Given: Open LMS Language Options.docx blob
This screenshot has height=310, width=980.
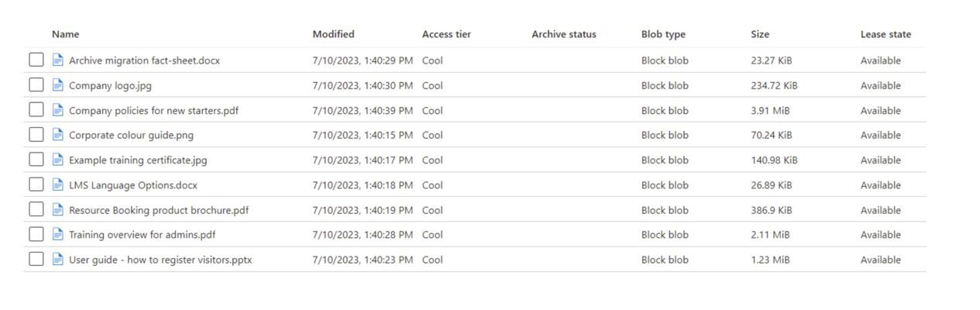Looking at the screenshot, I should 133,185.
